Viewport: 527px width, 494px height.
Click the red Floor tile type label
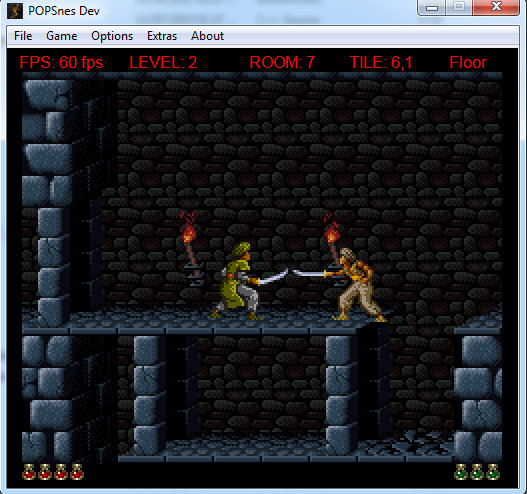[468, 63]
